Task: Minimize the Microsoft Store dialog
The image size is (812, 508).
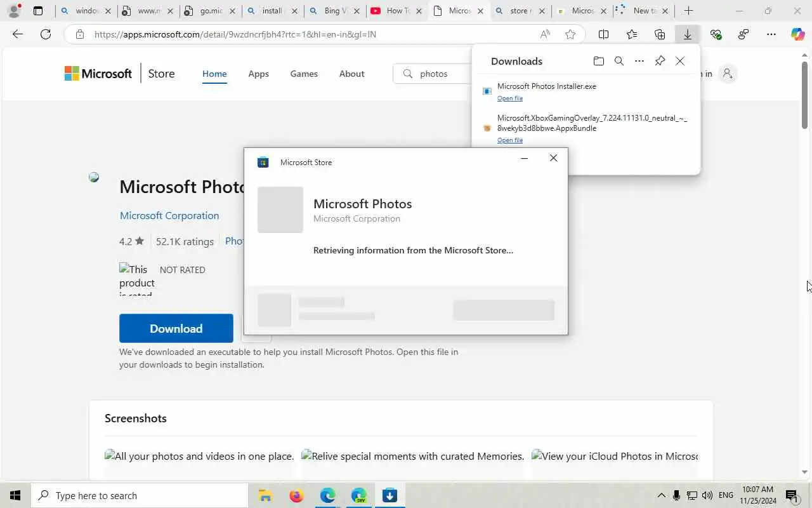Action: point(524,158)
